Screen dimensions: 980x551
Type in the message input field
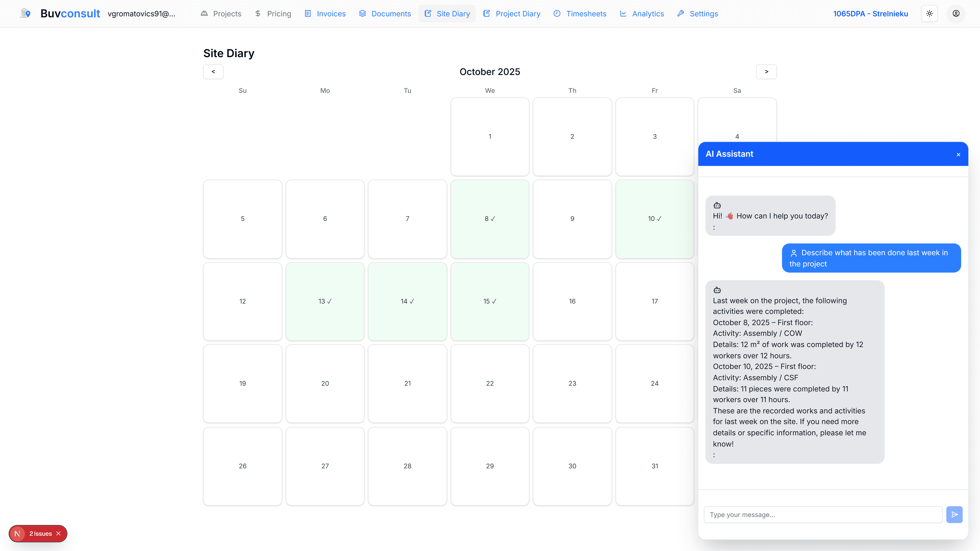point(823,515)
